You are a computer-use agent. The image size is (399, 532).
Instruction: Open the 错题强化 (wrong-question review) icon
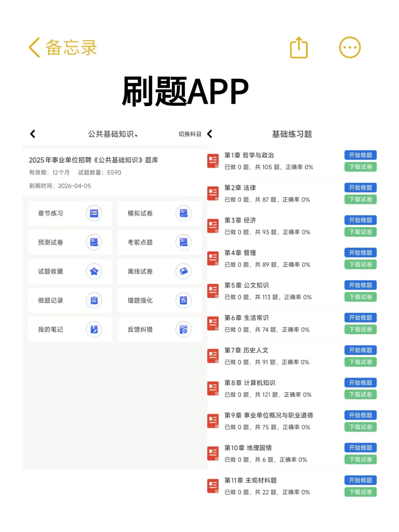[x=184, y=300]
